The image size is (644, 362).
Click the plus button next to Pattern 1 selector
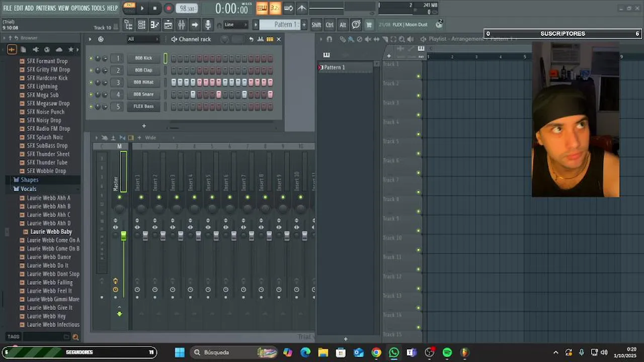point(304,25)
